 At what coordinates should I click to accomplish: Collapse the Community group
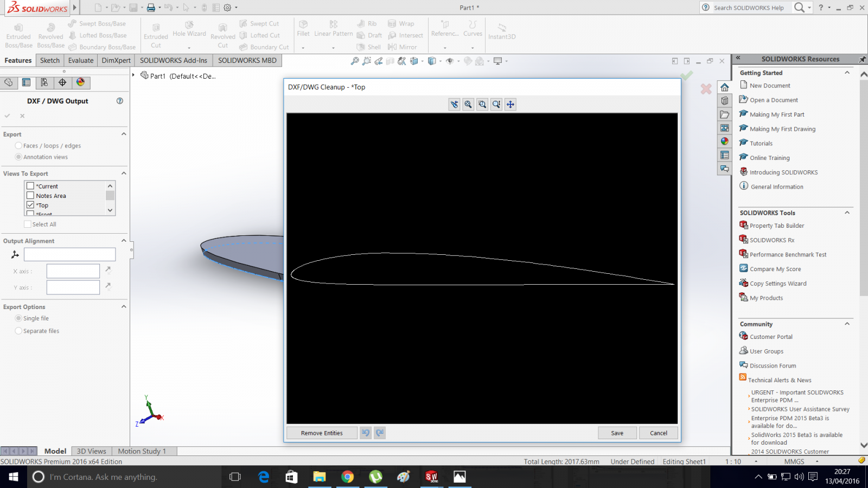pyautogui.click(x=847, y=324)
